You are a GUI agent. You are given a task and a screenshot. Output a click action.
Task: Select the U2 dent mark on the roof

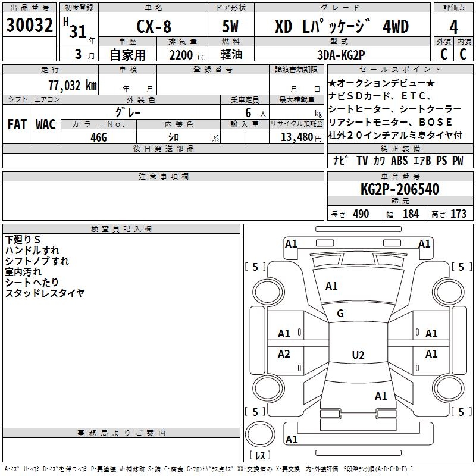(358, 355)
